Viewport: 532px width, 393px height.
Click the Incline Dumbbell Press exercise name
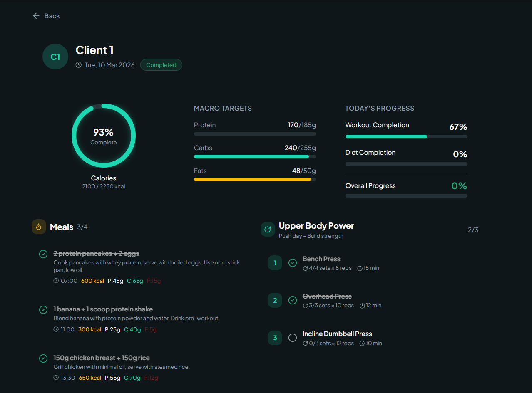pyautogui.click(x=337, y=334)
